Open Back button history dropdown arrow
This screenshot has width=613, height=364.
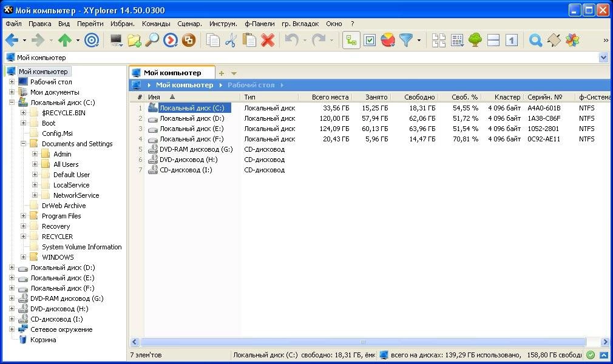coord(24,40)
